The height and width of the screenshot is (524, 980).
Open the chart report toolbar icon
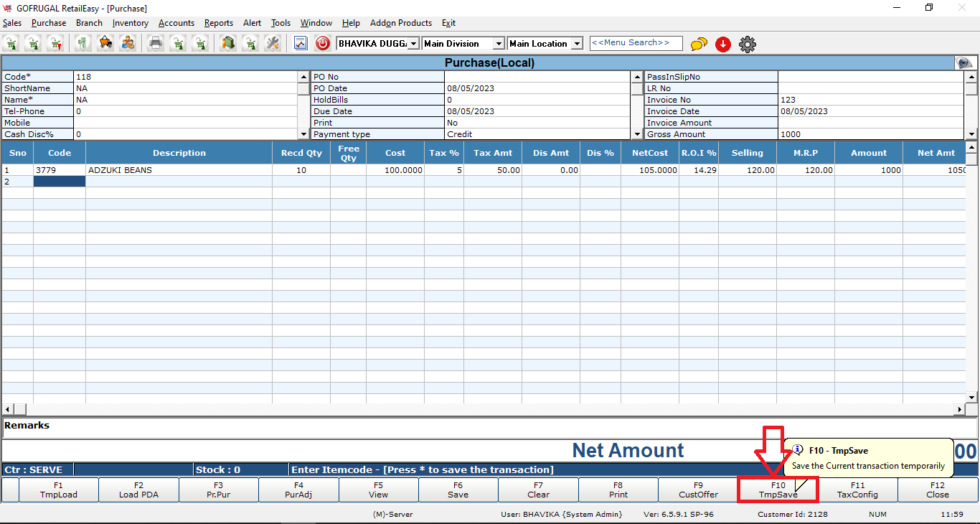(x=301, y=43)
